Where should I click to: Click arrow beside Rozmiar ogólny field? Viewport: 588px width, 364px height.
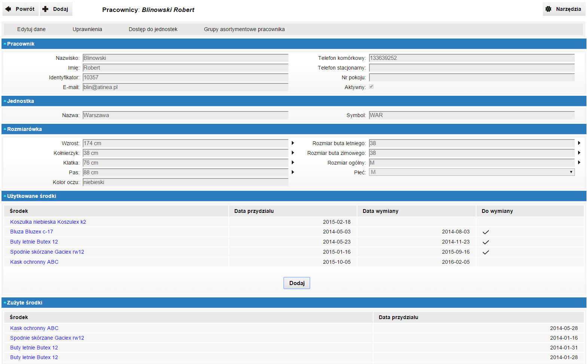[579, 162]
